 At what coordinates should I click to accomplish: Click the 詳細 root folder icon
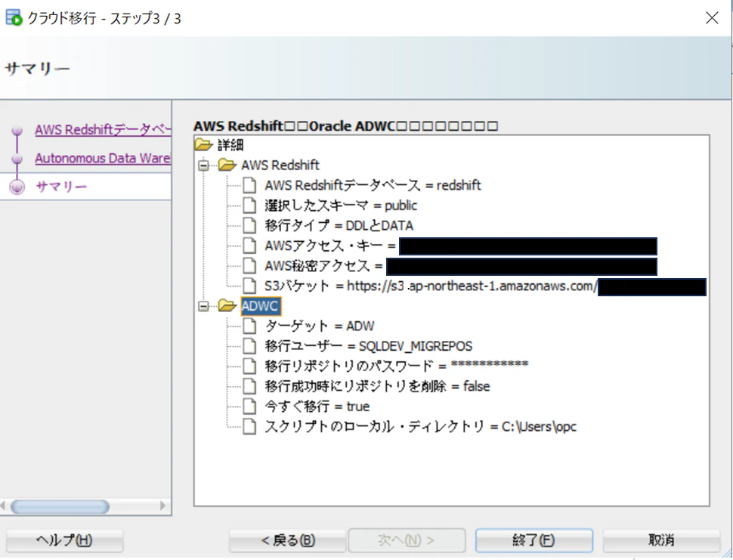(x=204, y=144)
